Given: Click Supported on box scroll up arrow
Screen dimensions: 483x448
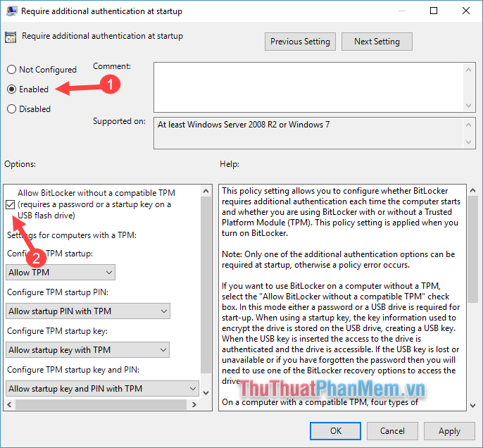Looking at the screenshot, I should pyautogui.click(x=468, y=125).
